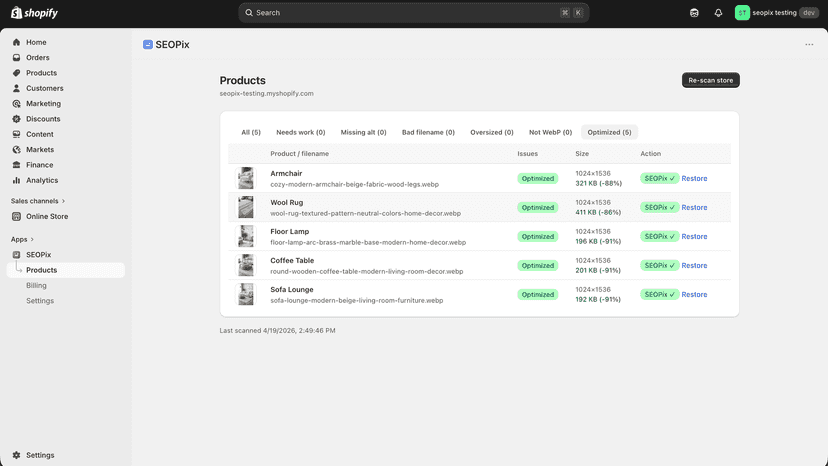Screen dimensions: 828x466
Task: Open the seopix testing account avatar
Action: tap(742, 13)
